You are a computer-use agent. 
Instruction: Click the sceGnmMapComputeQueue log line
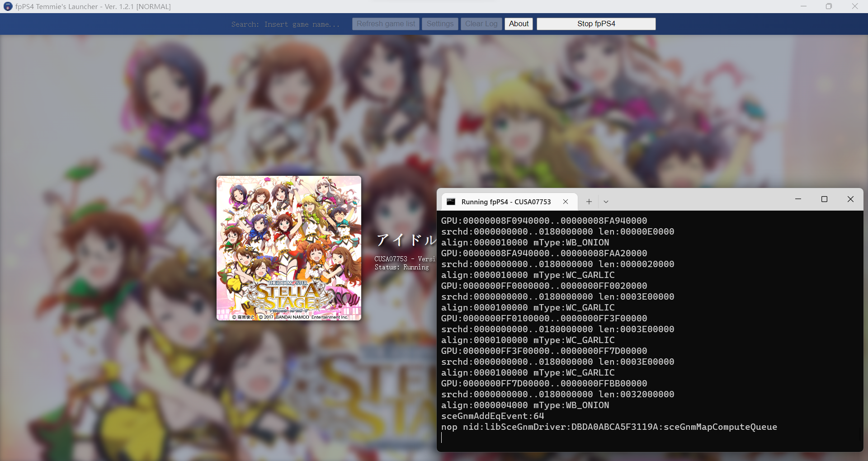(x=609, y=427)
